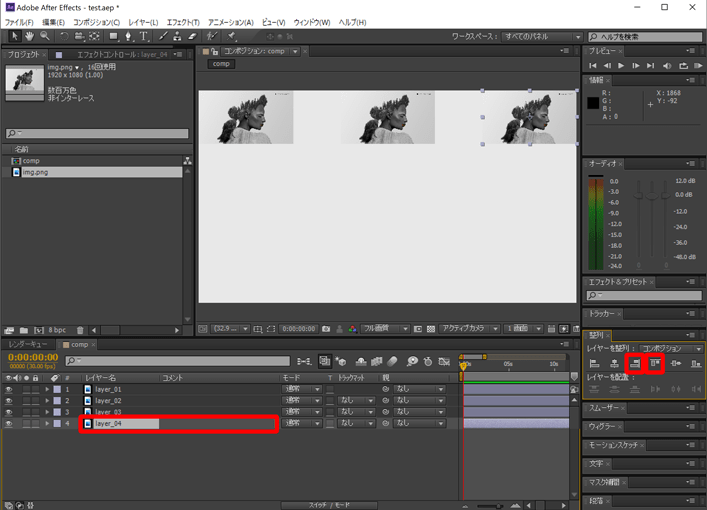707x510 pixels.
Task: Delete selected project item with trash icon
Action: (x=80, y=330)
